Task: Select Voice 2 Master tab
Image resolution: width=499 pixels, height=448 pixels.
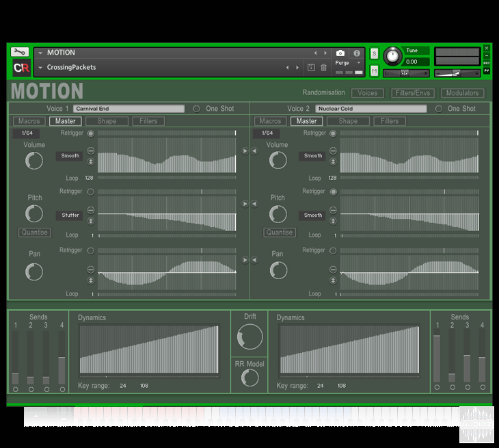Action: (x=306, y=121)
